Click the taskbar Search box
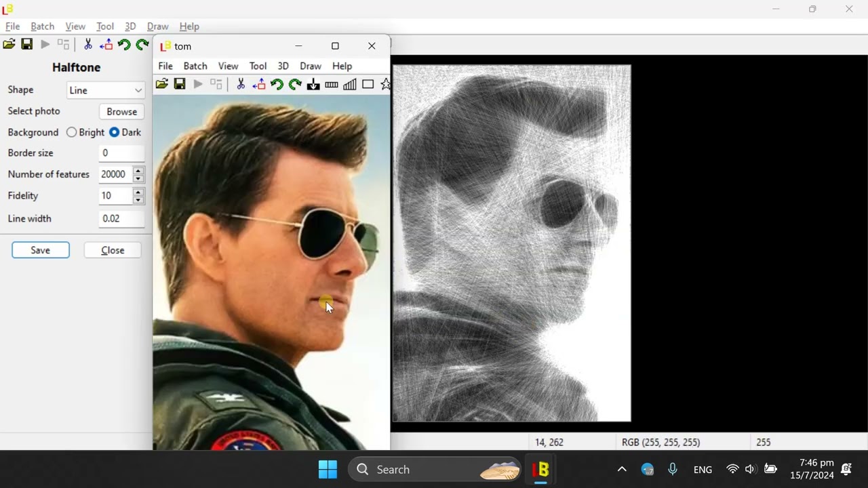The width and height of the screenshot is (868, 488). (x=435, y=469)
